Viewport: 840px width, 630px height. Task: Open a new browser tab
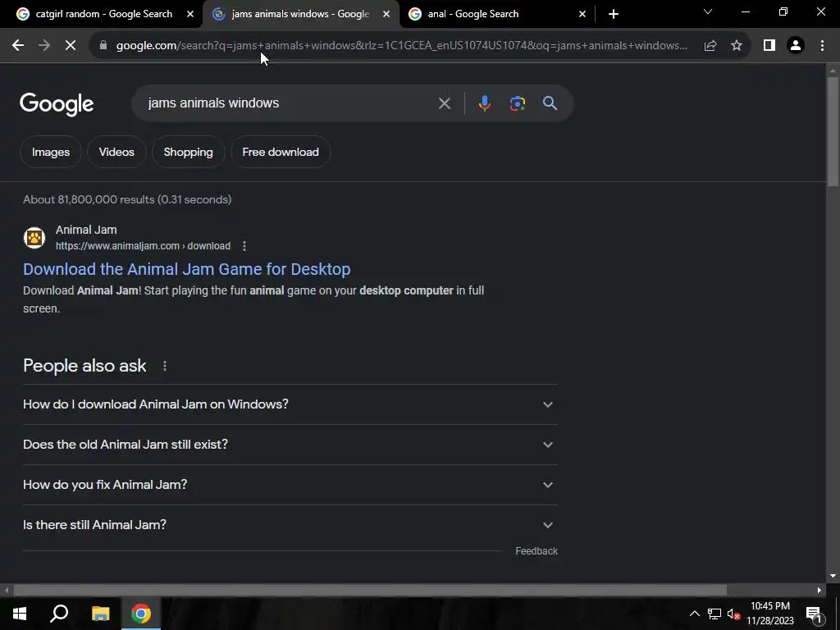tap(614, 14)
